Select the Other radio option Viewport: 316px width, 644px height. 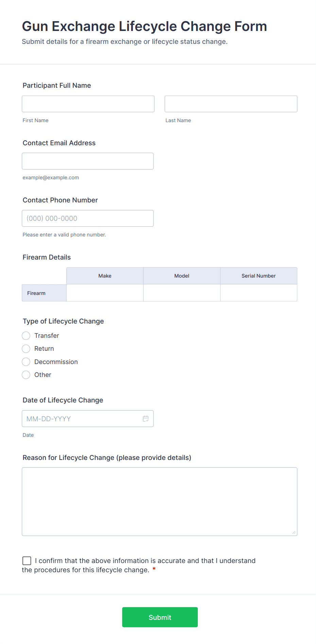coord(26,375)
